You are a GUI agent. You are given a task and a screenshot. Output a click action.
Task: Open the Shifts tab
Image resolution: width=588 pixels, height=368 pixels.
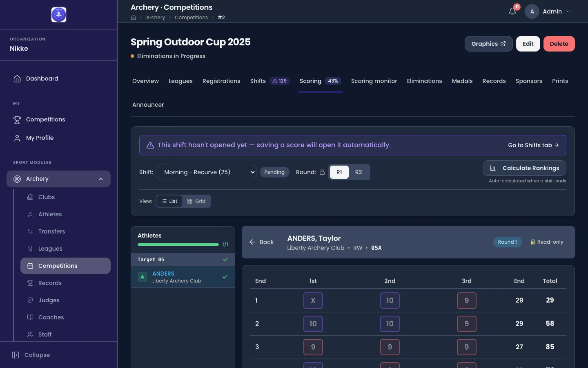(270, 81)
